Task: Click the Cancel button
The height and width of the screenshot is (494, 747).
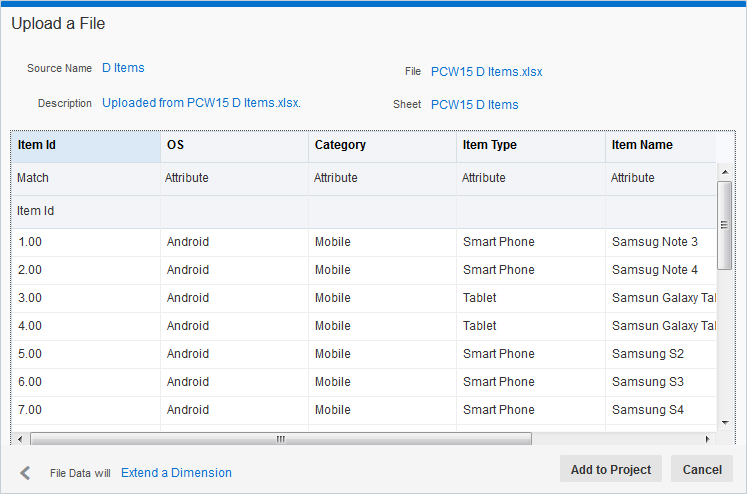Action: tap(702, 469)
